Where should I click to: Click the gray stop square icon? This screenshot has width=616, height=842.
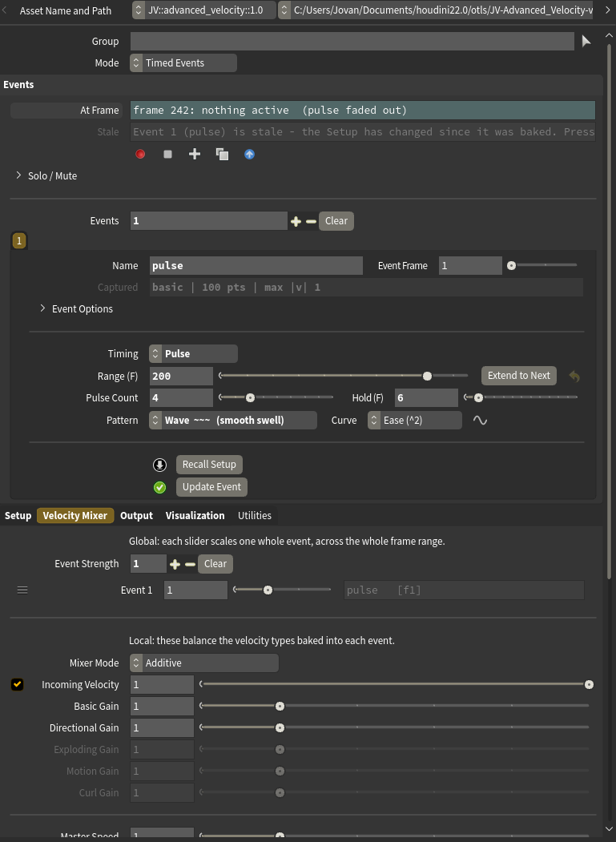pos(167,154)
